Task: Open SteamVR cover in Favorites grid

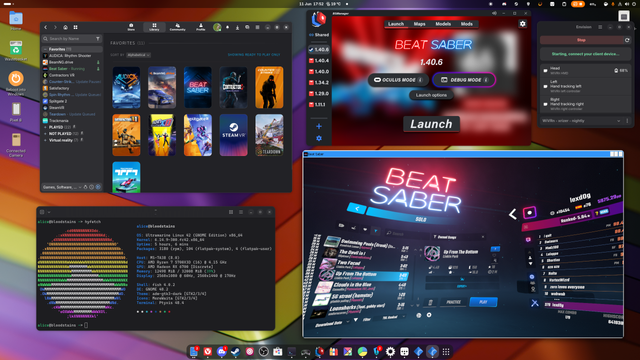Action: click(233, 135)
